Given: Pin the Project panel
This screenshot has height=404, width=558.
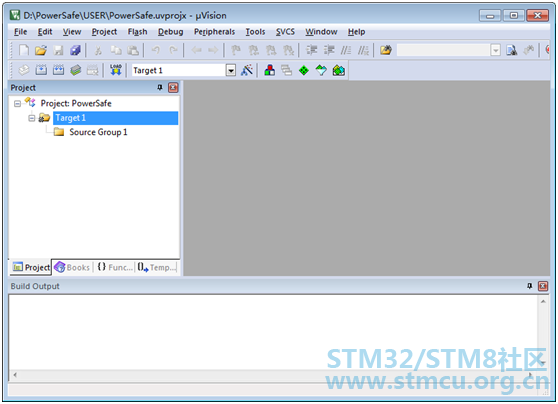Looking at the screenshot, I should tap(160, 88).
